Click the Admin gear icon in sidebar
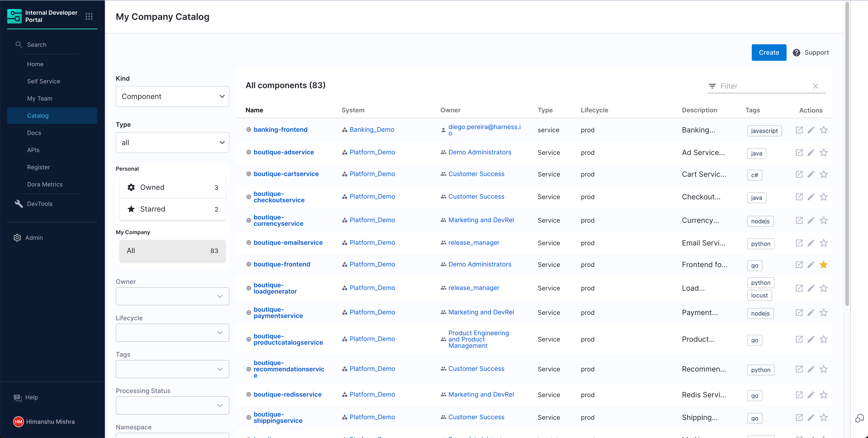 [17, 238]
